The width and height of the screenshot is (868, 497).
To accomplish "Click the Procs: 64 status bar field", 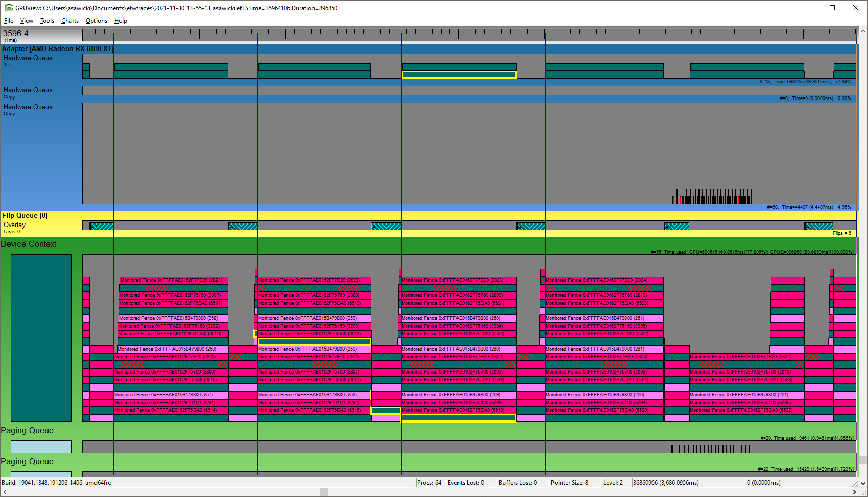I will (429, 482).
